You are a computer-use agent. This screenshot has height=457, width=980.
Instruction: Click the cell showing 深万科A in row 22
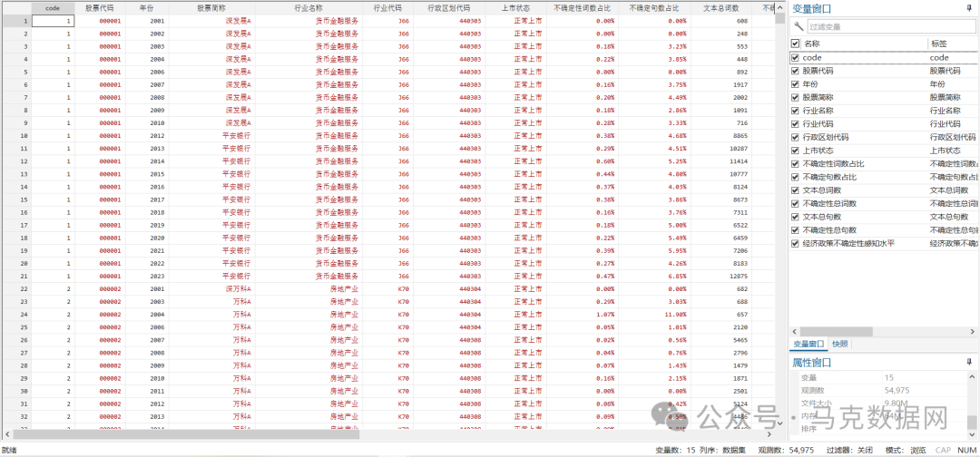pos(211,289)
